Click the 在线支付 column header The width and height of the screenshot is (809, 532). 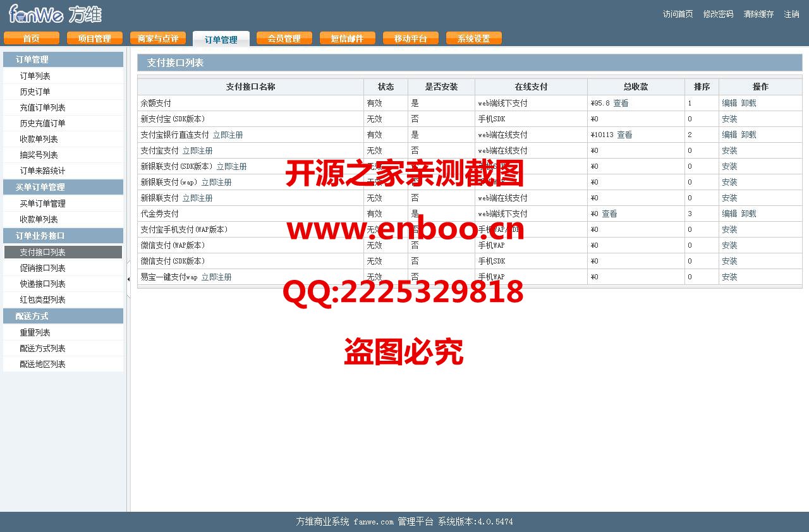pos(531,87)
